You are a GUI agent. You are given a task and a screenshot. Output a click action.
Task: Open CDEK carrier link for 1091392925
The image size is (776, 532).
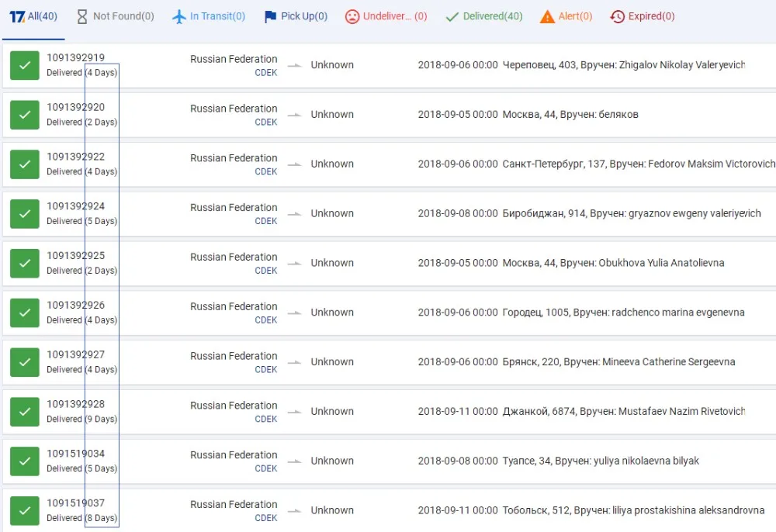[265, 271]
